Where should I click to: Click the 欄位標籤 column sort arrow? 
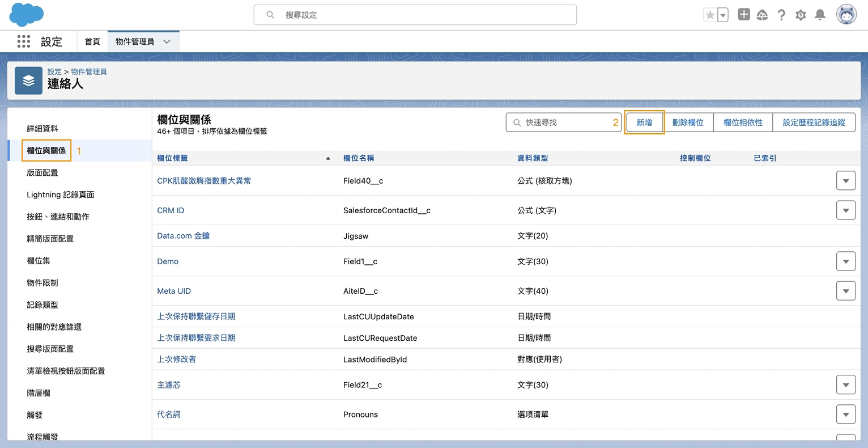327,158
